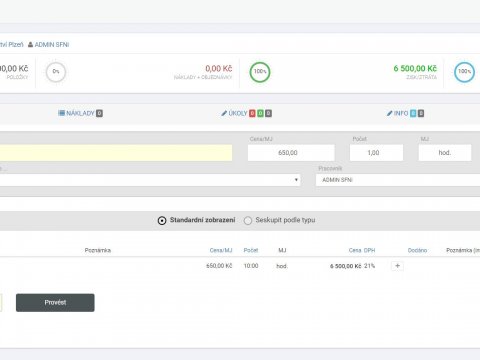Edit the MJ field showing hod.

coord(445,153)
